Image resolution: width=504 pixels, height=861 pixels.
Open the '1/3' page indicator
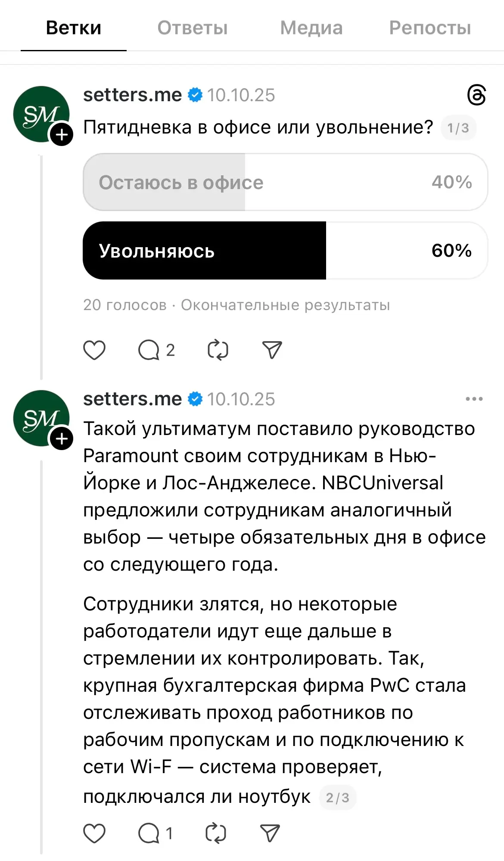pyautogui.click(x=459, y=127)
